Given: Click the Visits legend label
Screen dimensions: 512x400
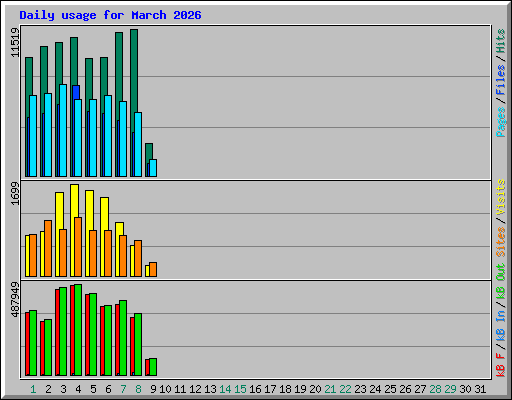Looking at the screenshot, I should click(x=501, y=197).
